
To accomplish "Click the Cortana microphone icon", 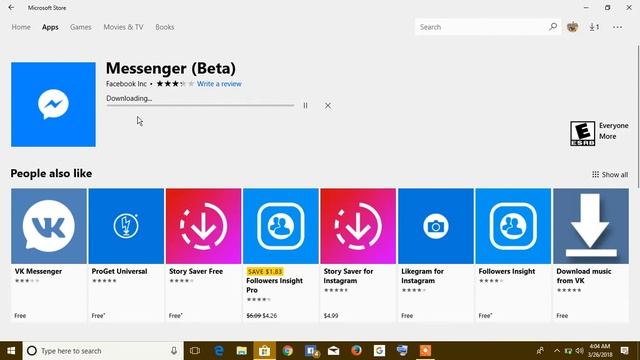I will tap(174, 351).
